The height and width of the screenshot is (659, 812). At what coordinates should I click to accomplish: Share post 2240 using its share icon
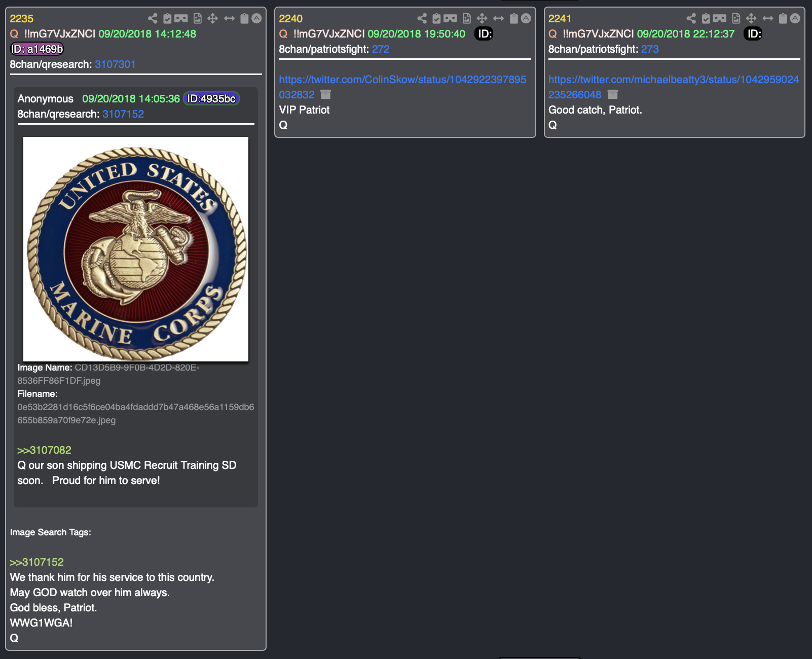422,19
